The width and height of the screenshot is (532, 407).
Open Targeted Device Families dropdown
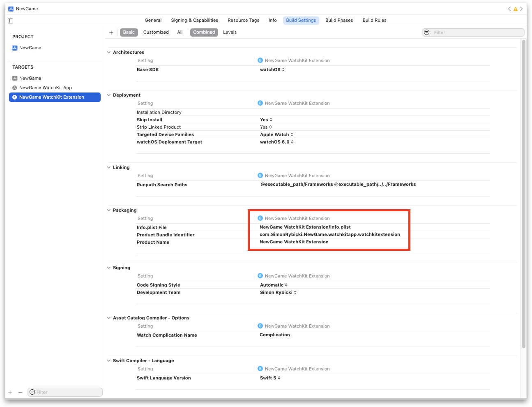[277, 134]
